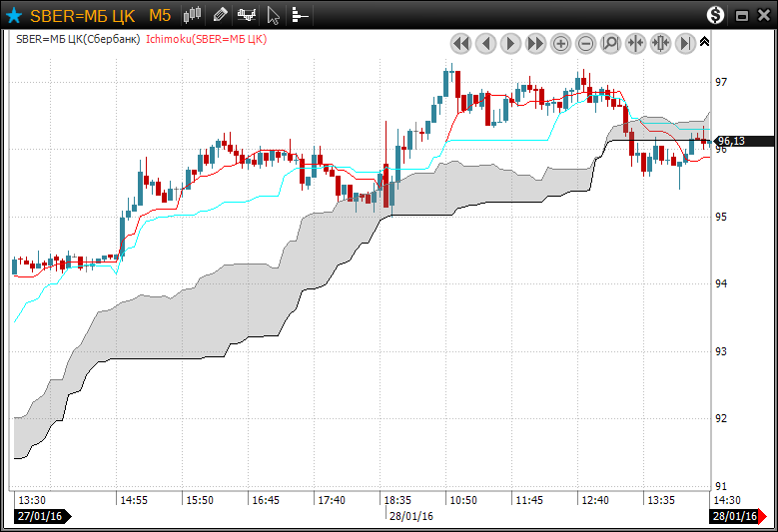Select the pencil drawing tool
Screen dimensions: 778x532
[x=220, y=15]
